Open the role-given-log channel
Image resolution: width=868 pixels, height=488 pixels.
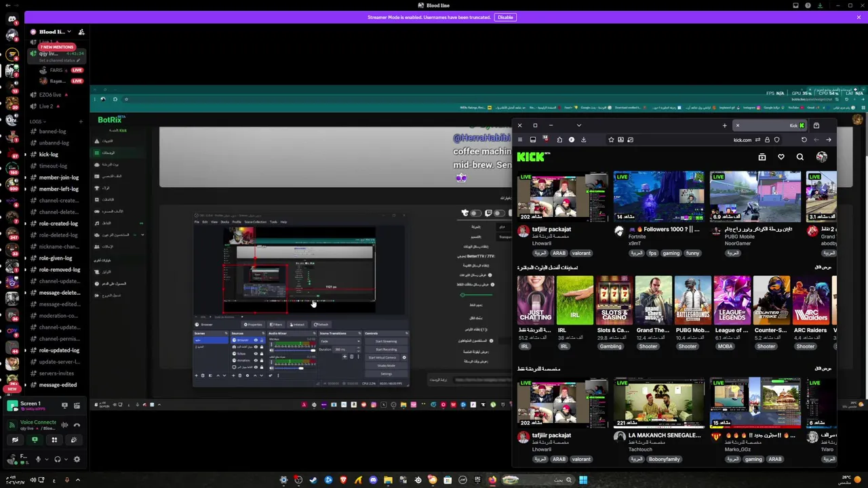pyautogui.click(x=54, y=258)
